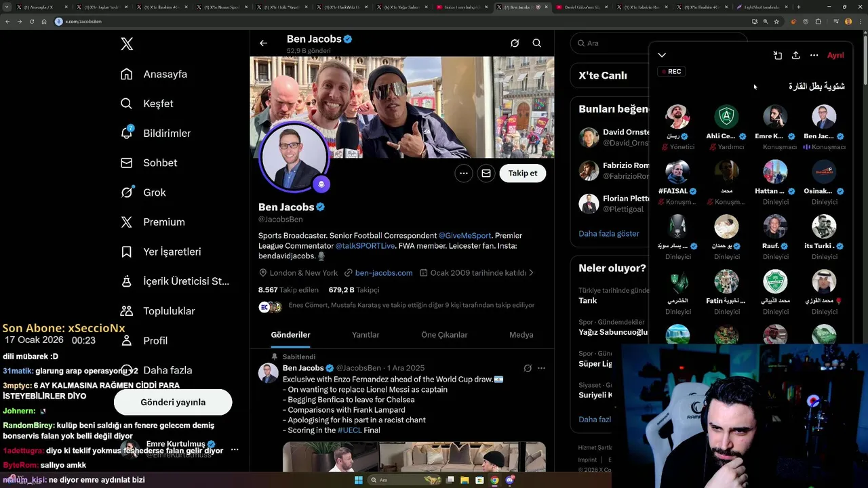Image resolution: width=868 pixels, height=488 pixels.
Task: Expand Daha fazla menu in sidebar
Action: pos(156,370)
